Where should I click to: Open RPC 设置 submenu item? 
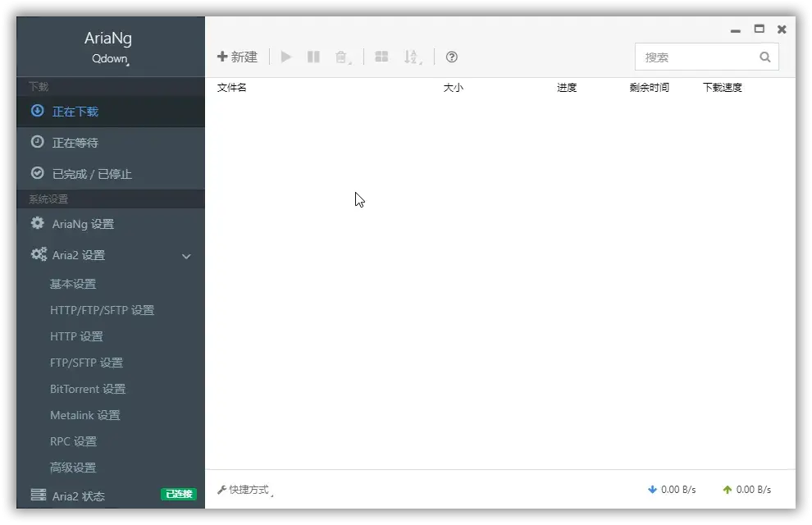(x=73, y=441)
